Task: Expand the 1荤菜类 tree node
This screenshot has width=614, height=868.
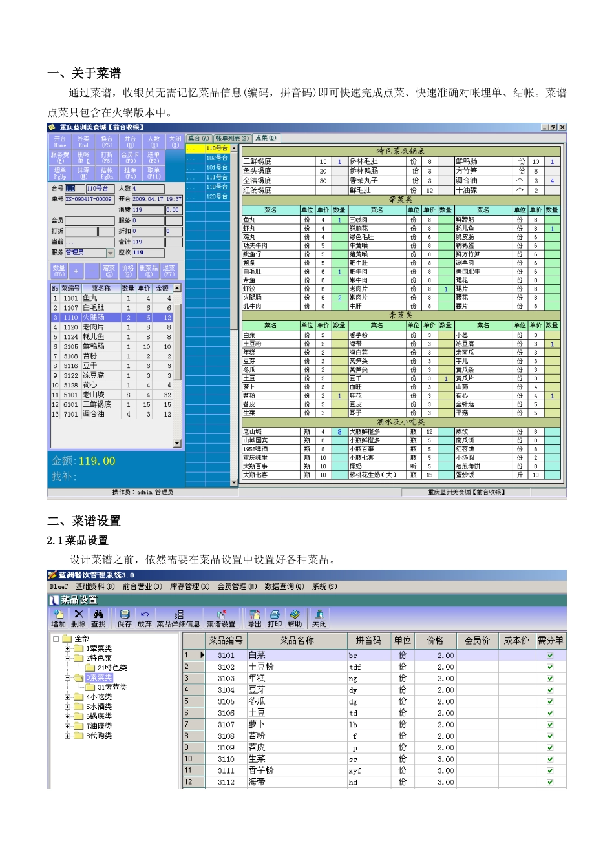Action: pyautogui.click(x=67, y=648)
